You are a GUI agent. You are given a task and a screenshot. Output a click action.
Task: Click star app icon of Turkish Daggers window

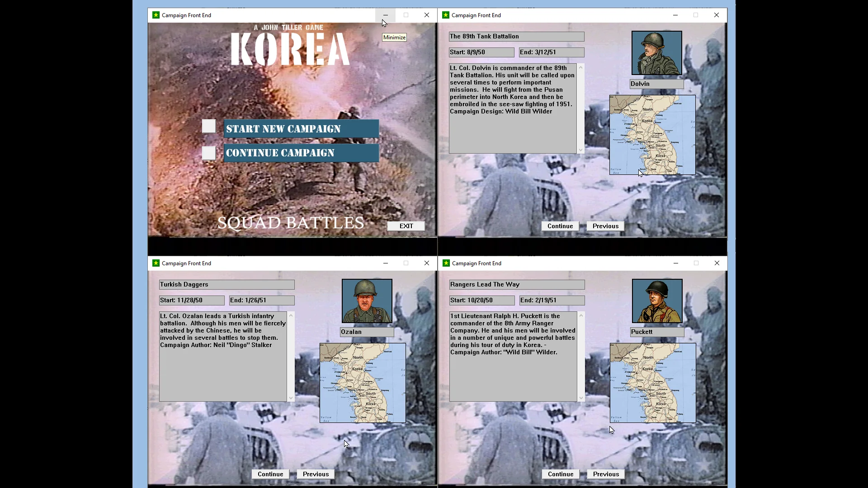(x=156, y=263)
